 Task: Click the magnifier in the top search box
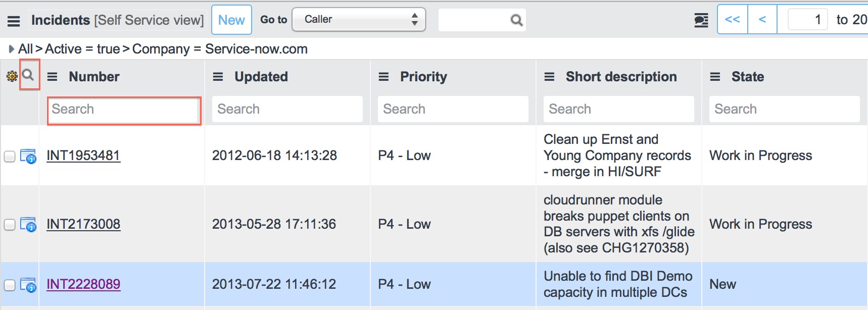click(516, 20)
